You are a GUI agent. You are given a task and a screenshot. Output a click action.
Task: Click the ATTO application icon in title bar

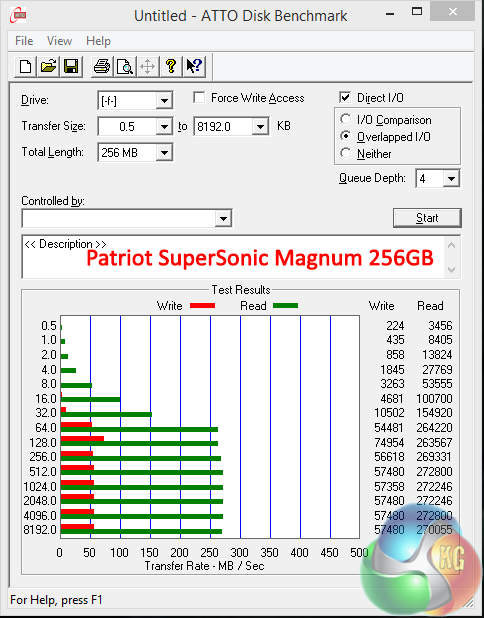click(18, 15)
